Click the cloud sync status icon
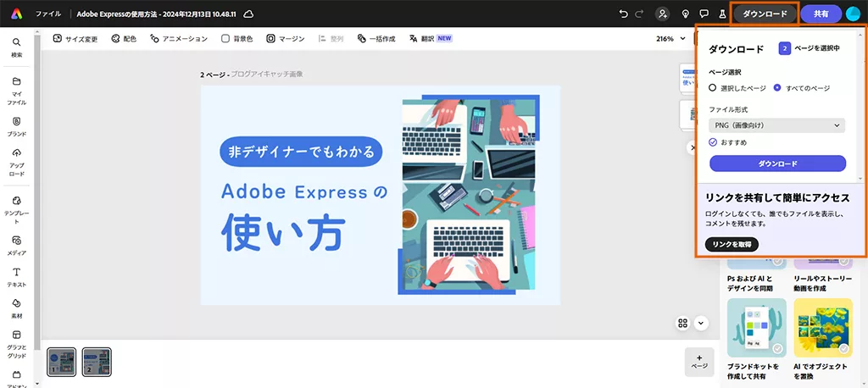This screenshot has width=868, height=388. tap(249, 14)
